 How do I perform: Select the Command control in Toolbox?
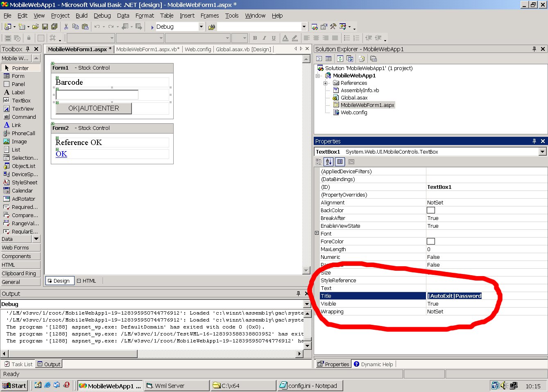(20, 117)
